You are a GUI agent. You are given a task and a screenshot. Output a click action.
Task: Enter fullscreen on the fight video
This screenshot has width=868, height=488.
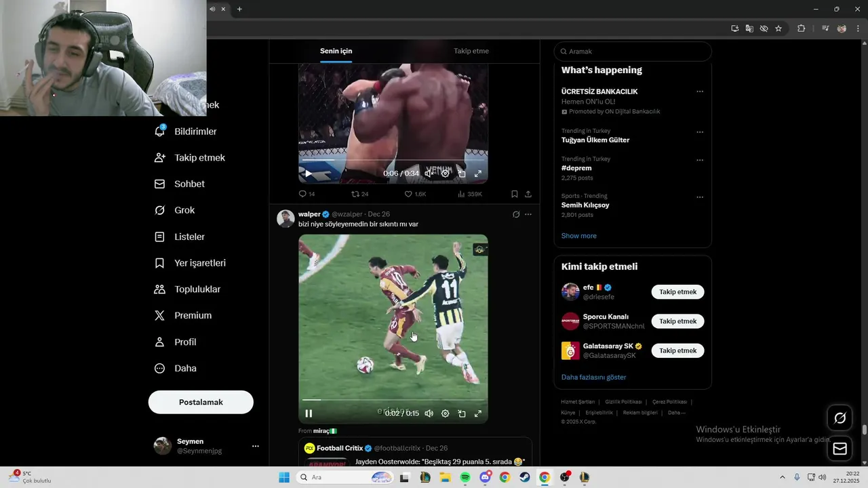click(478, 174)
